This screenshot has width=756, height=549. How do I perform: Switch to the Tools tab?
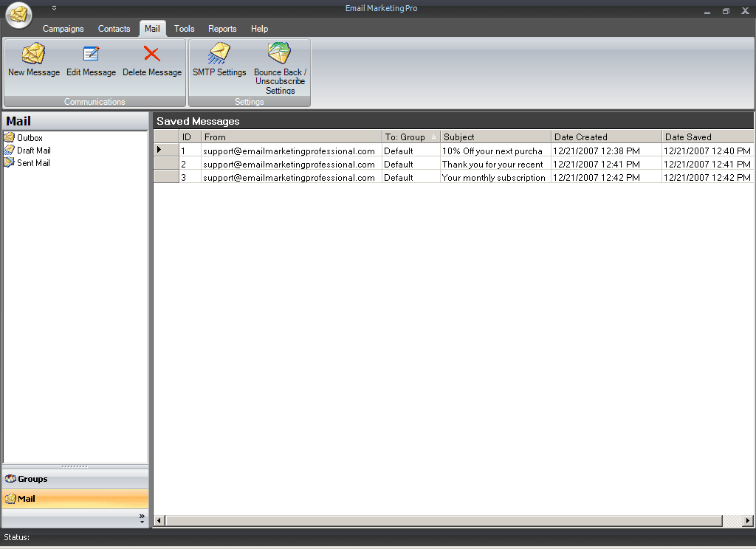(x=184, y=29)
